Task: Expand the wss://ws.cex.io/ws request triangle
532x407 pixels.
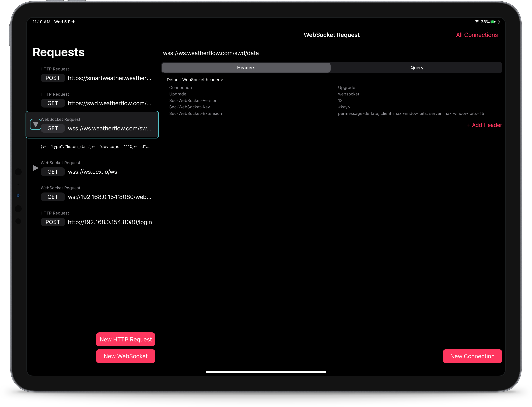Action: [35, 168]
